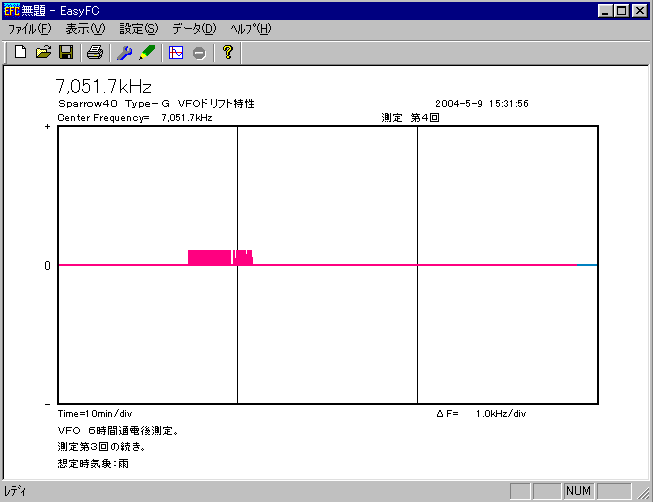The image size is (653, 502).
Task: Click the 2004-5-9 15:31:56 timestamp
Action: (x=482, y=103)
